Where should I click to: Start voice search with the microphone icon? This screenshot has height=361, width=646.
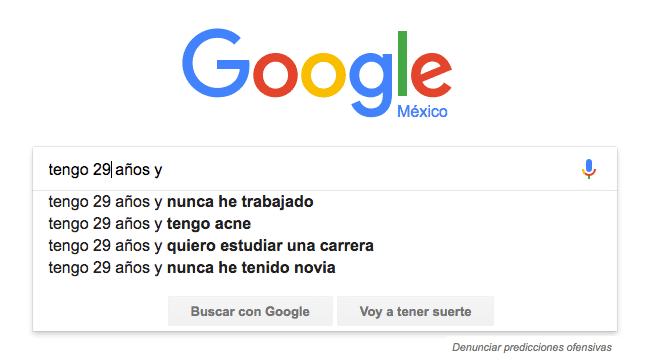tap(589, 169)
